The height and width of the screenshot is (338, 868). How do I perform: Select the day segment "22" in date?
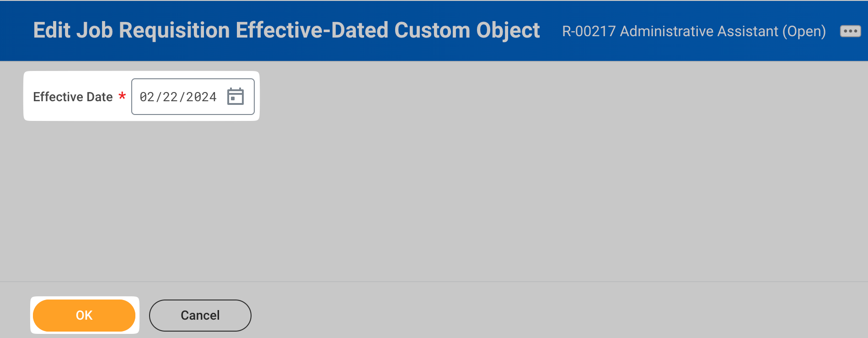click(x=170, y=97)
